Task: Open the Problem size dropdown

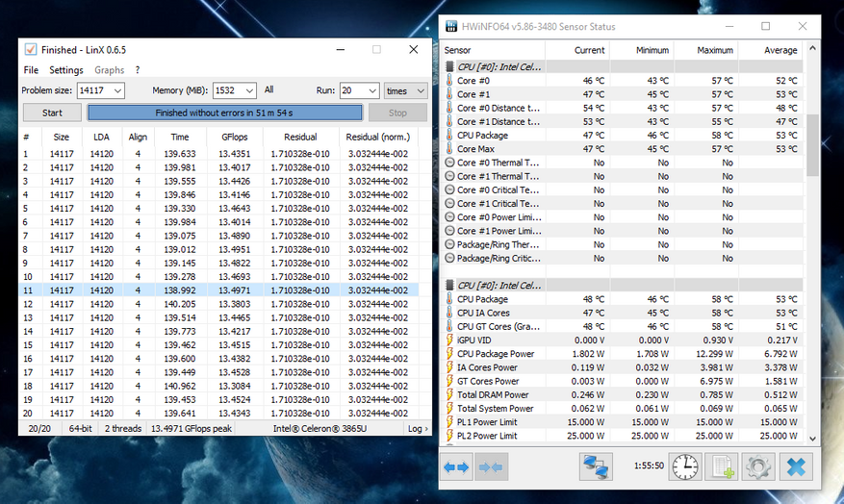Action: tap(116, 90)
